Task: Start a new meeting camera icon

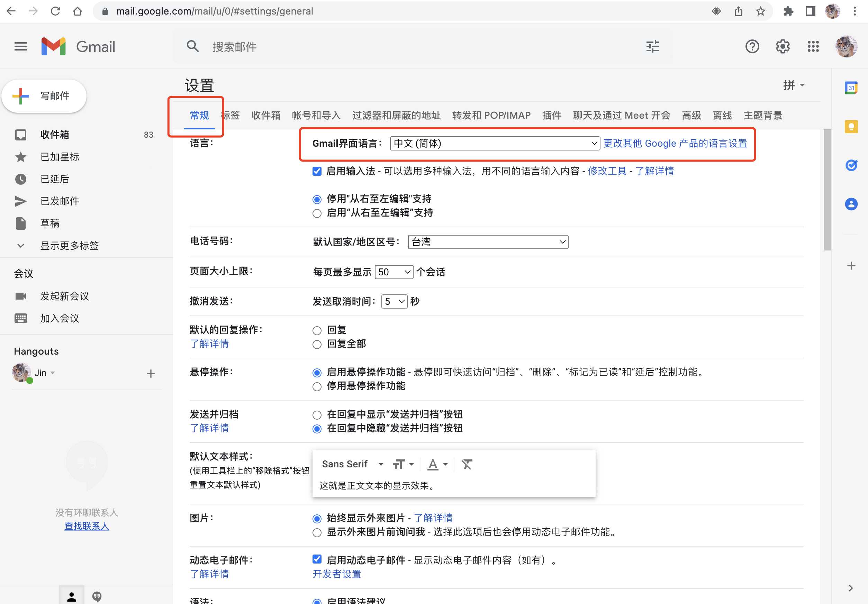Action: (x=21, y=296)
